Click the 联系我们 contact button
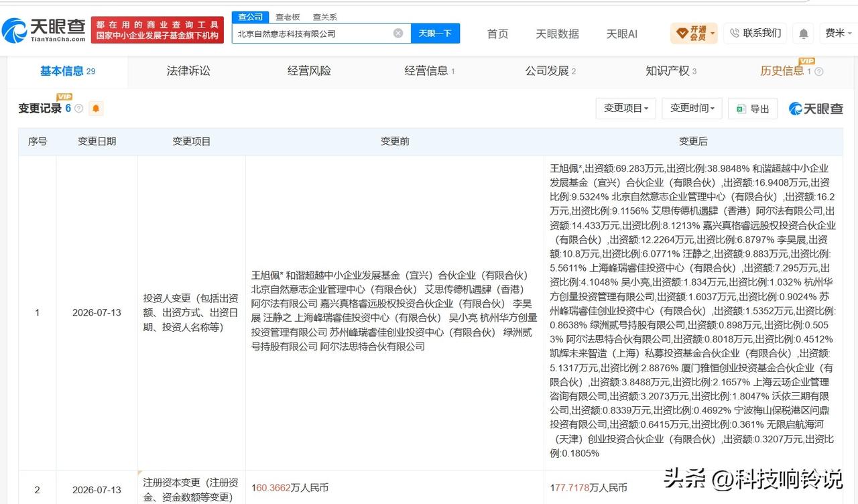Screen dimensions: 858x504 pos(755,33)
